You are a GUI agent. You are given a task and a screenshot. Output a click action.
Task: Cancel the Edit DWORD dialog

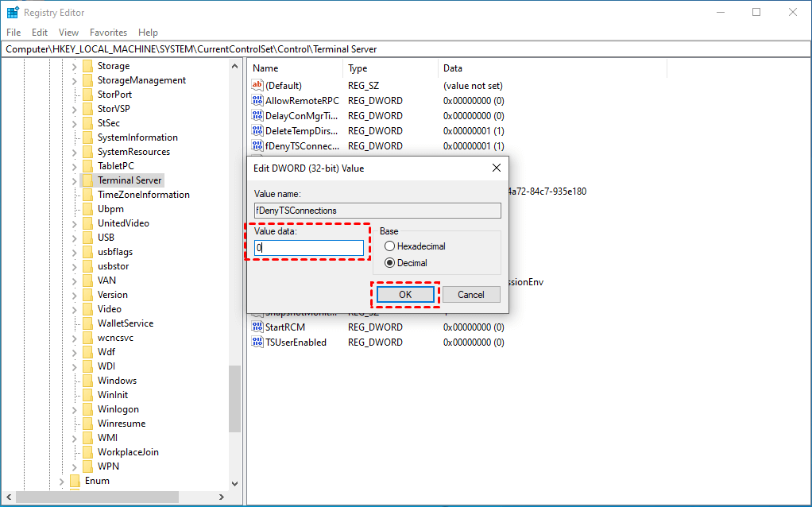click(x=470, y=295)
